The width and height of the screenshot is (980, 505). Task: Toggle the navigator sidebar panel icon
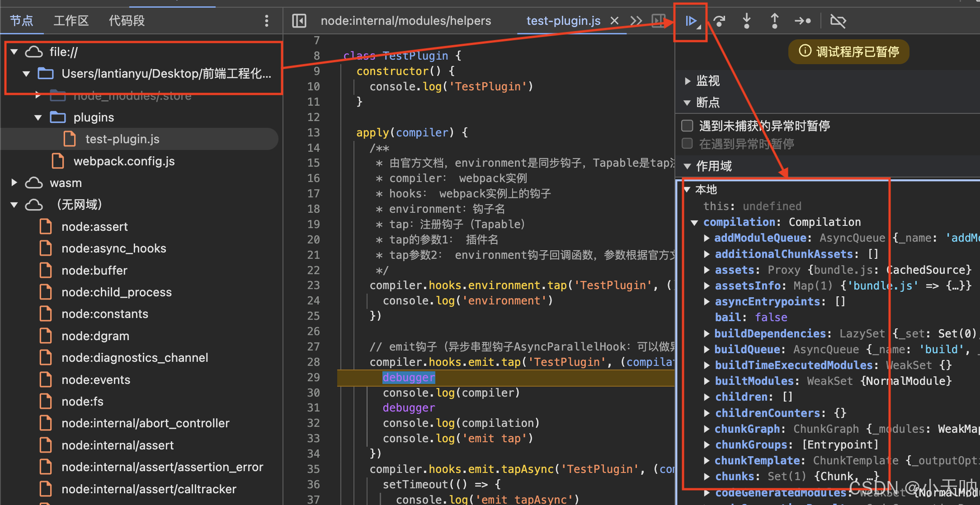pyautogui.click(x=299, y=21)
